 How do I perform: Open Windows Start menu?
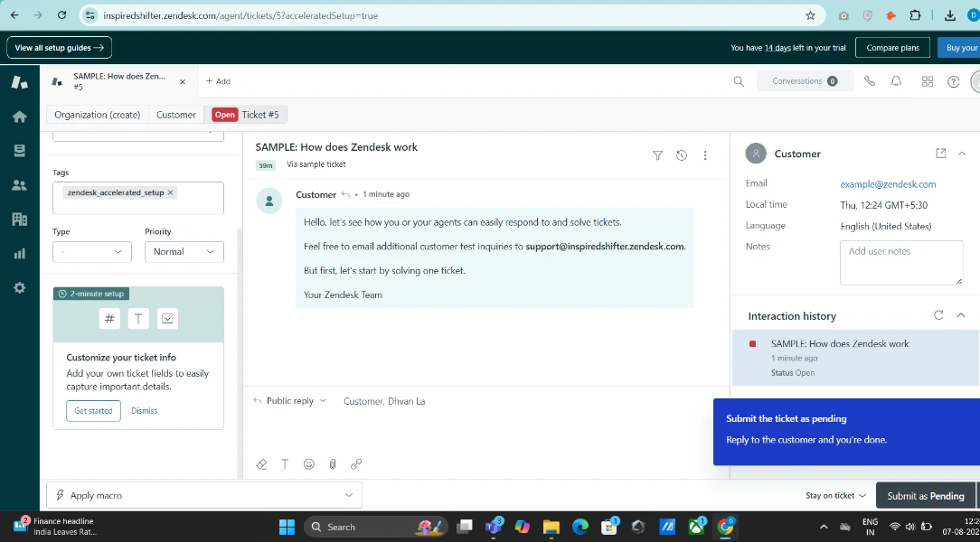(287, 527)
